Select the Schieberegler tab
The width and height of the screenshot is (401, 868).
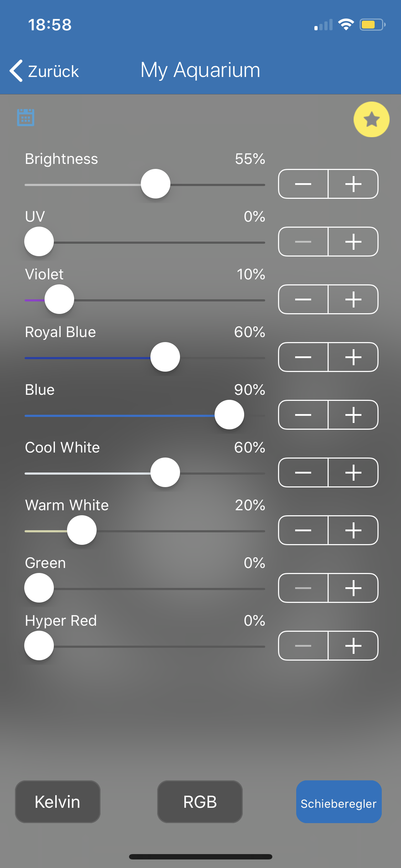tap(339, 802)
